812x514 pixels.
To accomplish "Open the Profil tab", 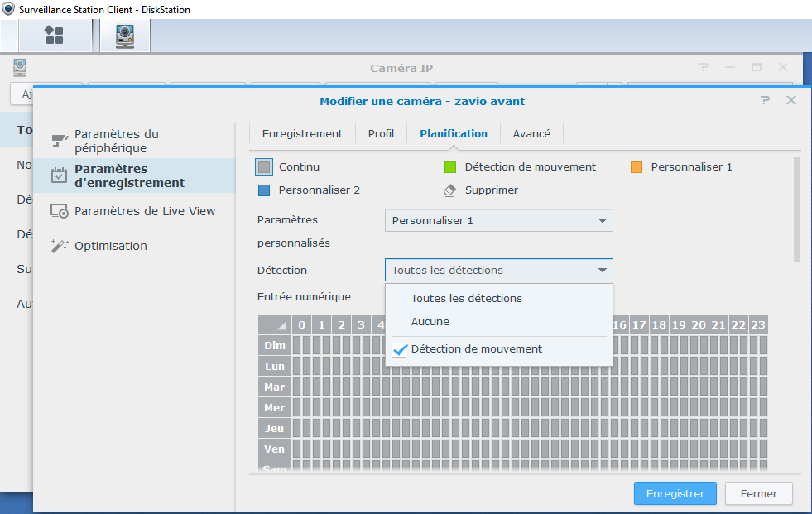I will coord(381,133).
